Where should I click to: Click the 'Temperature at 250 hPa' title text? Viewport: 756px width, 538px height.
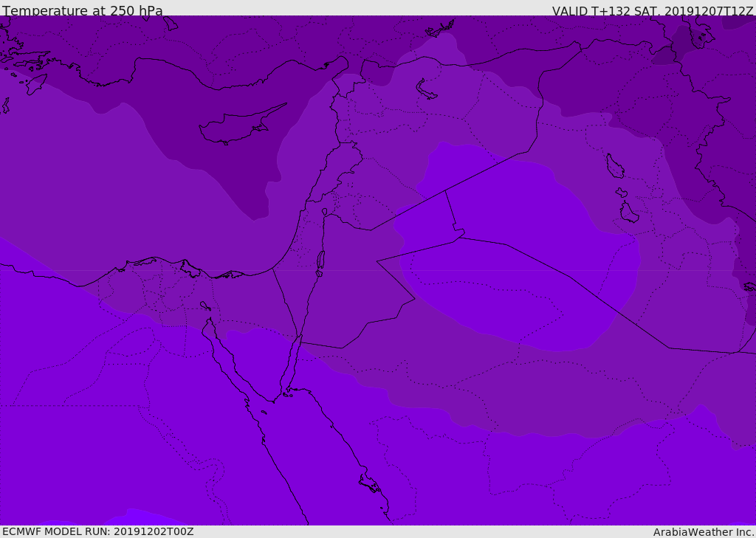[x=83, y=10]
